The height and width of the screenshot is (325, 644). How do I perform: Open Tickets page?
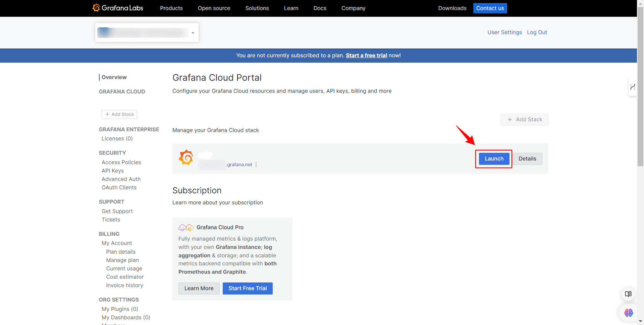coord(111,219)
